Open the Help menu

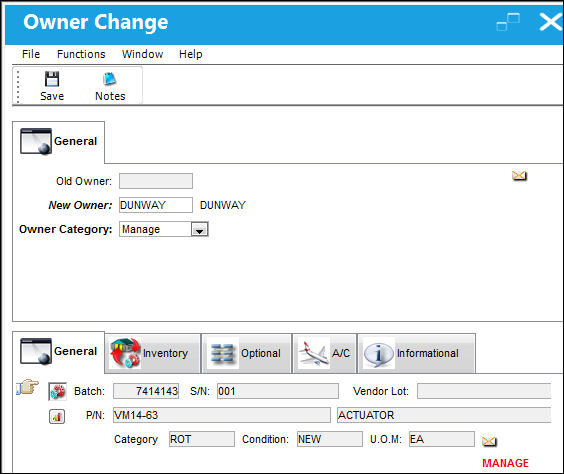191,54
